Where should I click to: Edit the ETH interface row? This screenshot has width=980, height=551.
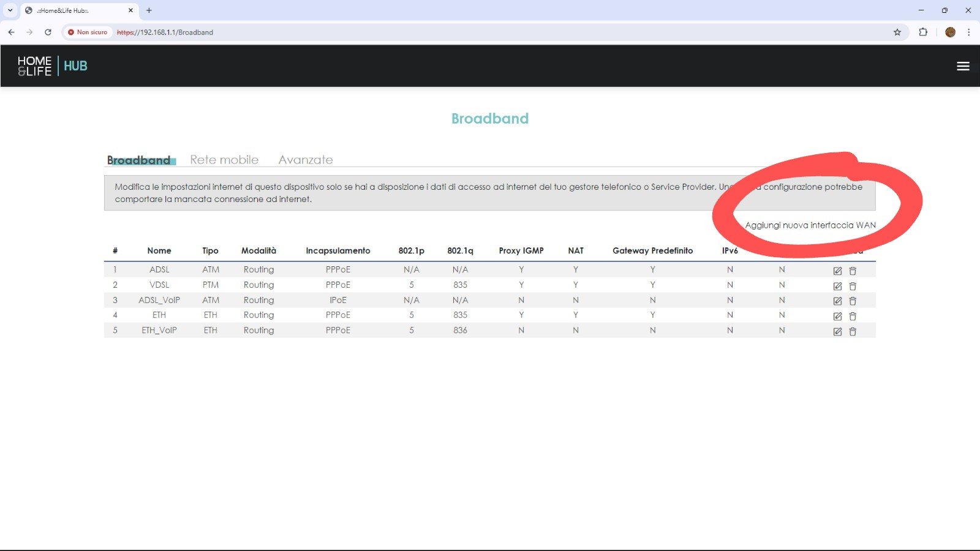tap(837, 316)
